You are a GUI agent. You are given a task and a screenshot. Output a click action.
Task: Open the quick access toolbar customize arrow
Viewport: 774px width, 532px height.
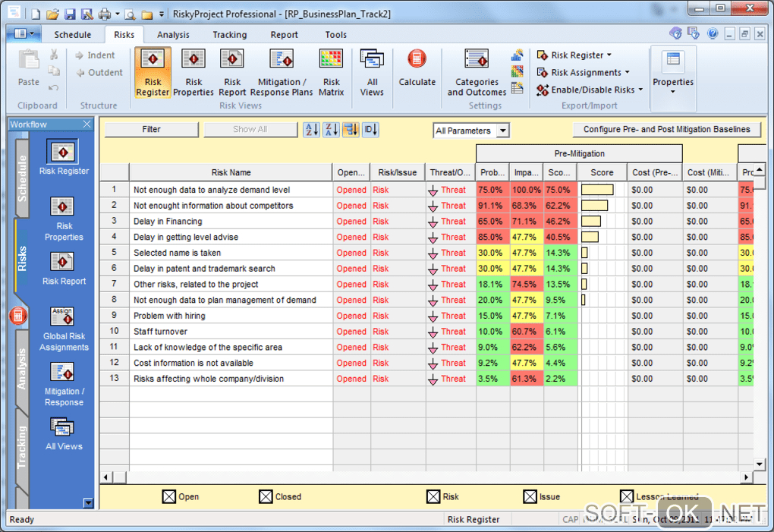(x=161, y=14)
